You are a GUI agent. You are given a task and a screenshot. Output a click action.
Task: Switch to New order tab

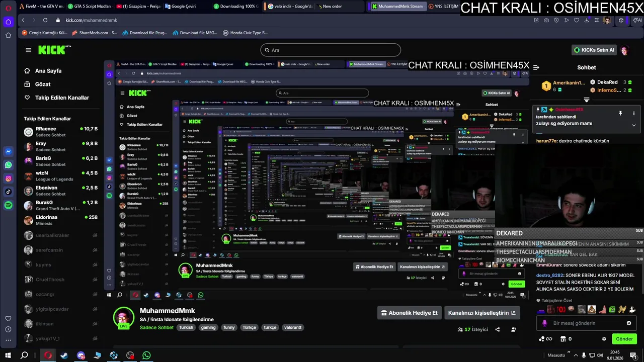click(x=339, y=7)
